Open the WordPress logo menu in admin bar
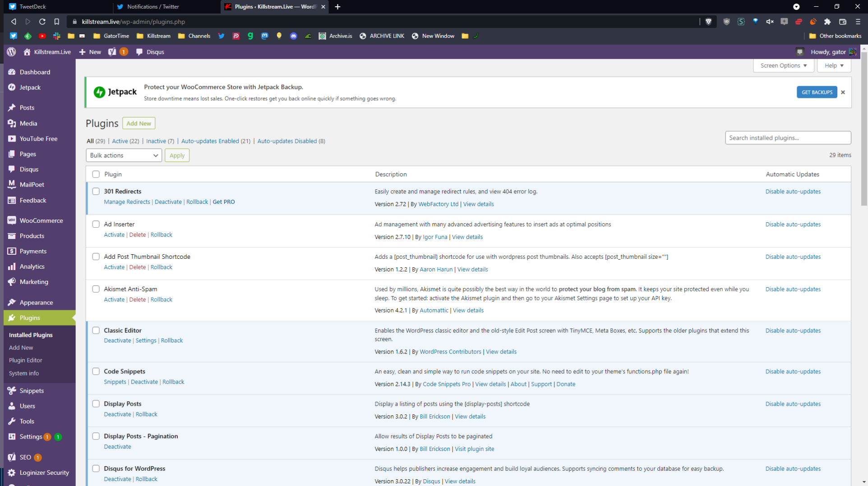This screenshot has height=486, width=868. pyautogui.click(x=12, y=52)
